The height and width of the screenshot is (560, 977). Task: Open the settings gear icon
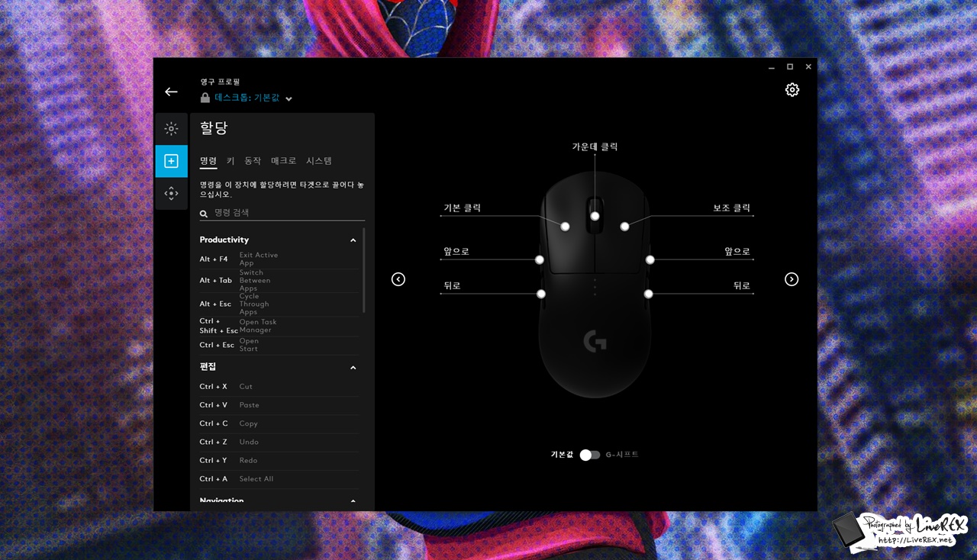(792, 90)
